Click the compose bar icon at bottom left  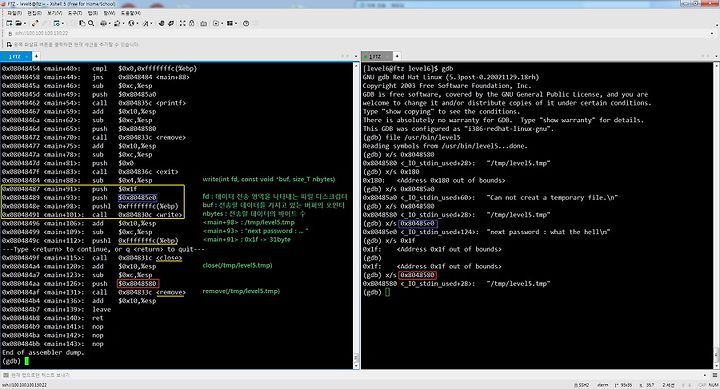tap(6, 375)
